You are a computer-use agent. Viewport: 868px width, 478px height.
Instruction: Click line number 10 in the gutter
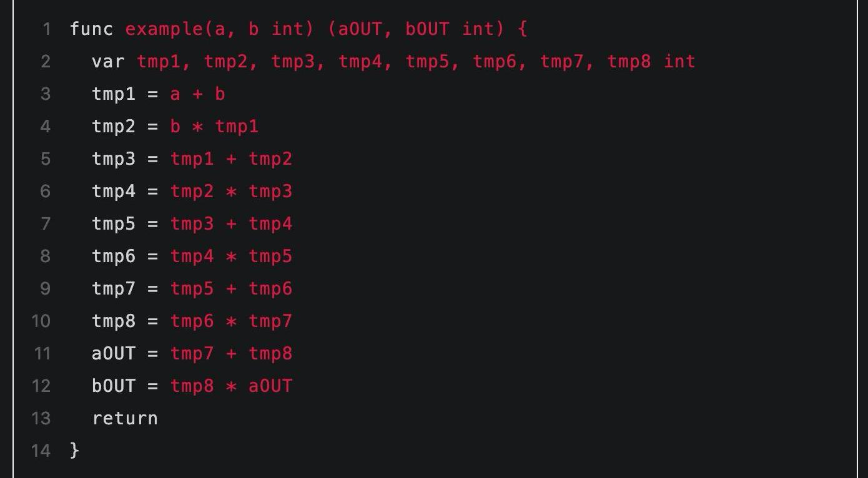pos(41,321)
